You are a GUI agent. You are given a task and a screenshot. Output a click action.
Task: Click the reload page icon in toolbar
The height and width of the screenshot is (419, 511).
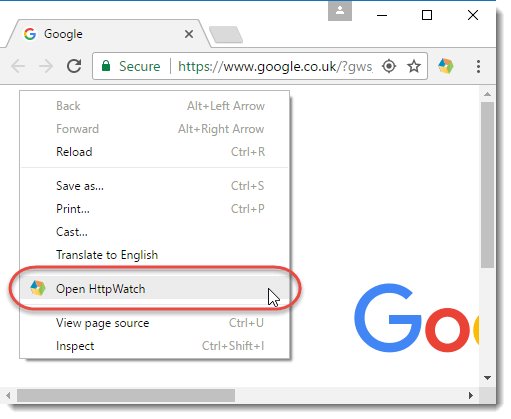point(74,66)
